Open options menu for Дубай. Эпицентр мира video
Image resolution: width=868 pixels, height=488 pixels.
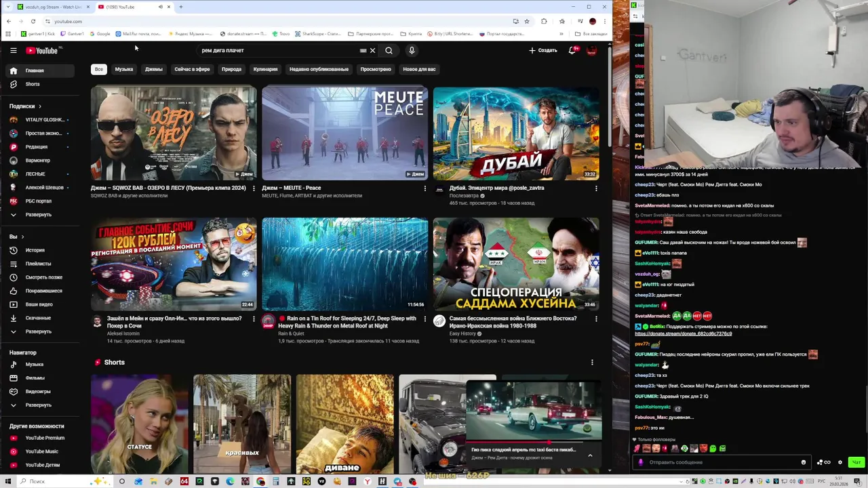coord(596,188)
